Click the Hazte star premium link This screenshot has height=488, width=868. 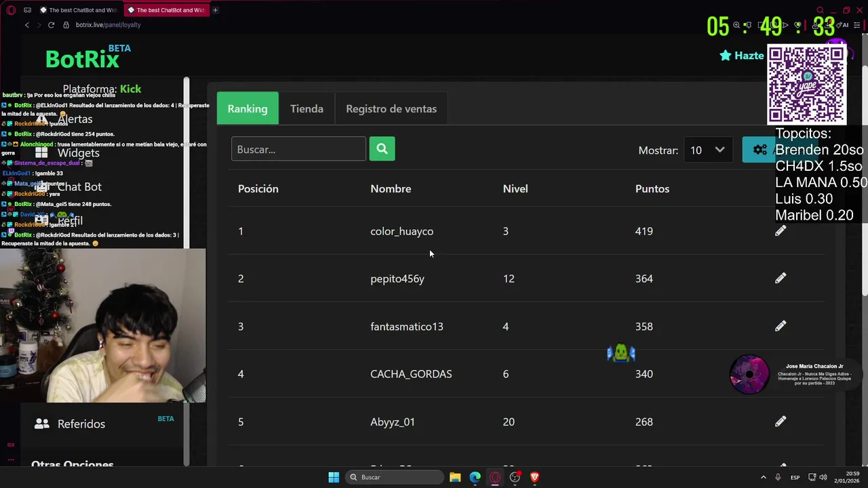tap(742, 56)
